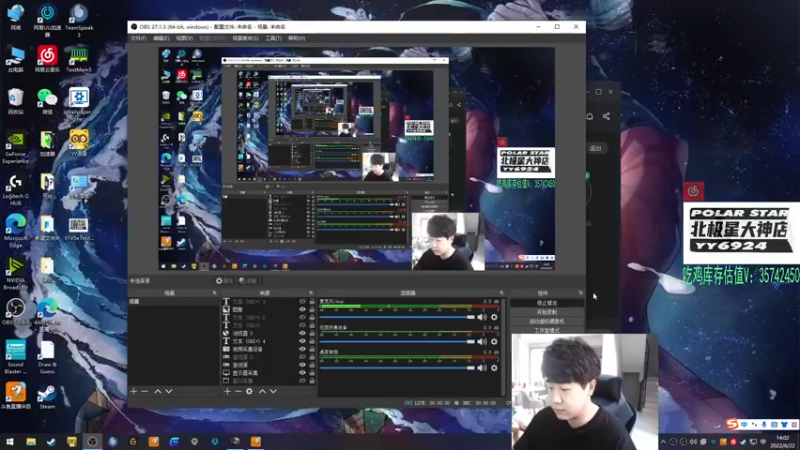This screenshot has height=450, width=800.
Task: Enable 工作室模式 studio mode button
Action: point(547,331)
